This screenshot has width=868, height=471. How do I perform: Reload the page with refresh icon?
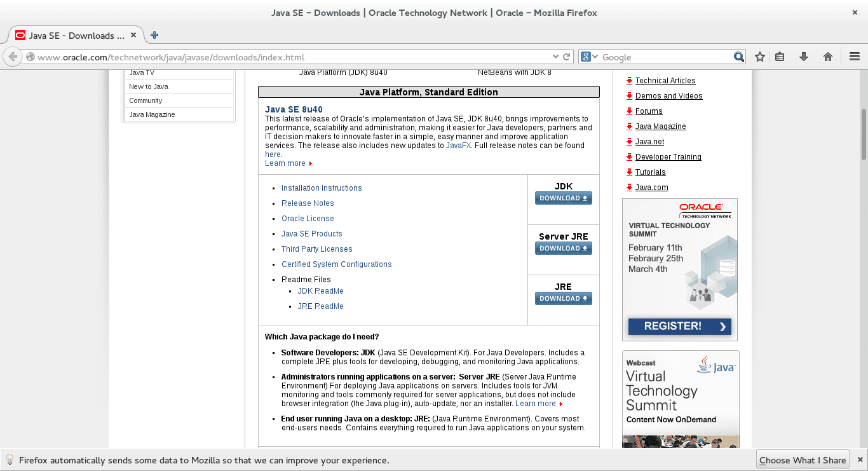[x=567, y=57]
